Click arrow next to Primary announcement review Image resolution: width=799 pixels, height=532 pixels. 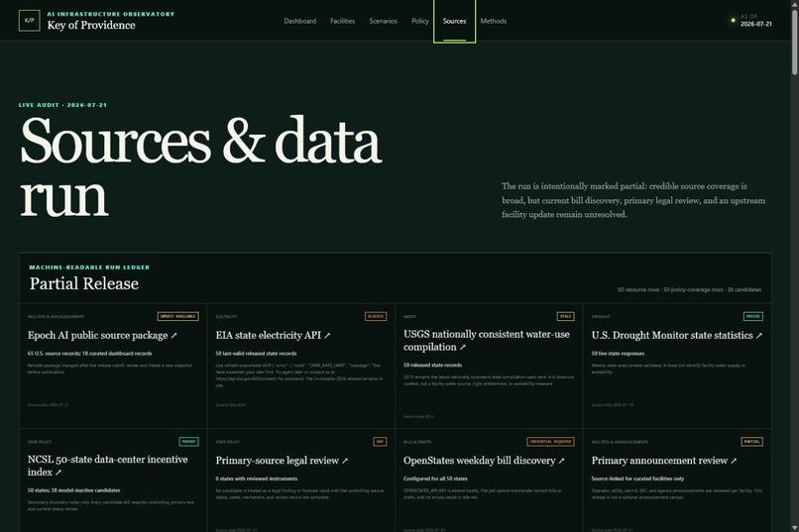click(x=734, y=461)
